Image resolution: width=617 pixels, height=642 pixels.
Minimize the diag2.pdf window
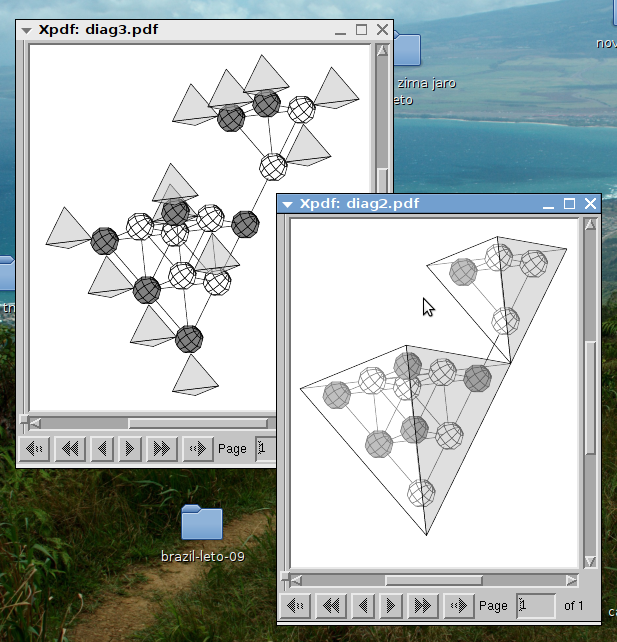click(x=548, y=204)
